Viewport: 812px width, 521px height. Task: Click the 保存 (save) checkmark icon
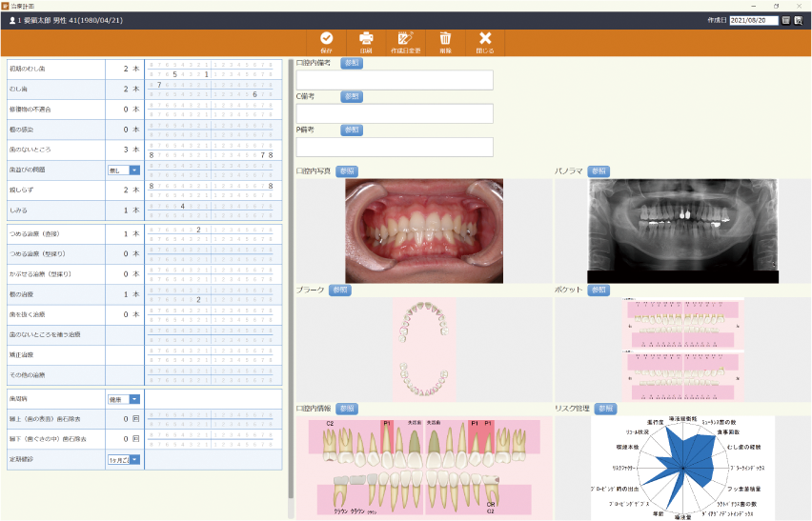click(327, 39)
